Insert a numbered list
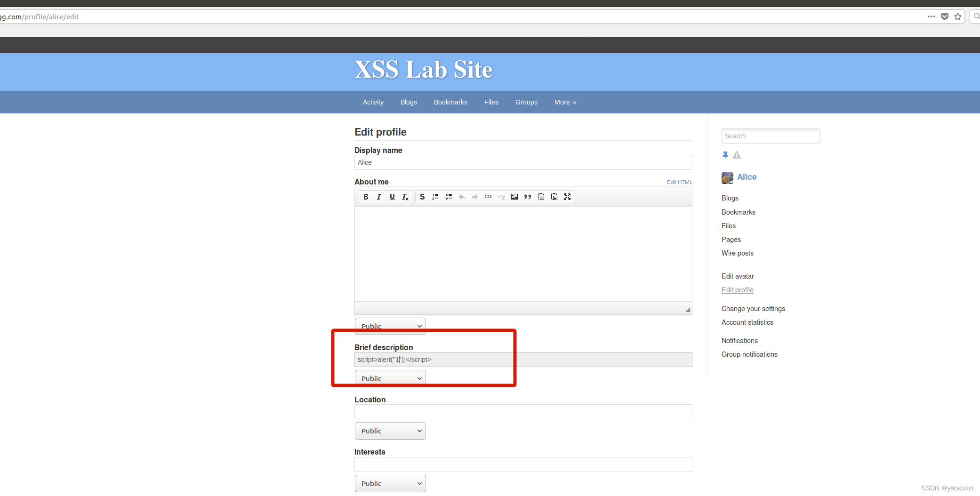This screenshot has width=980, height=496. pos(435,197)
